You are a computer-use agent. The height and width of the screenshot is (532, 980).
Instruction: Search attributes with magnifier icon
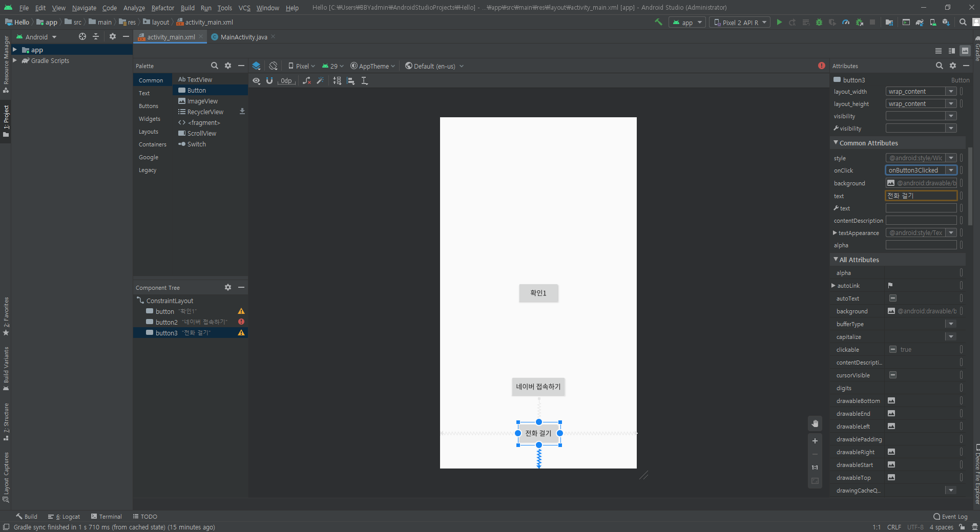coord(940,66)
